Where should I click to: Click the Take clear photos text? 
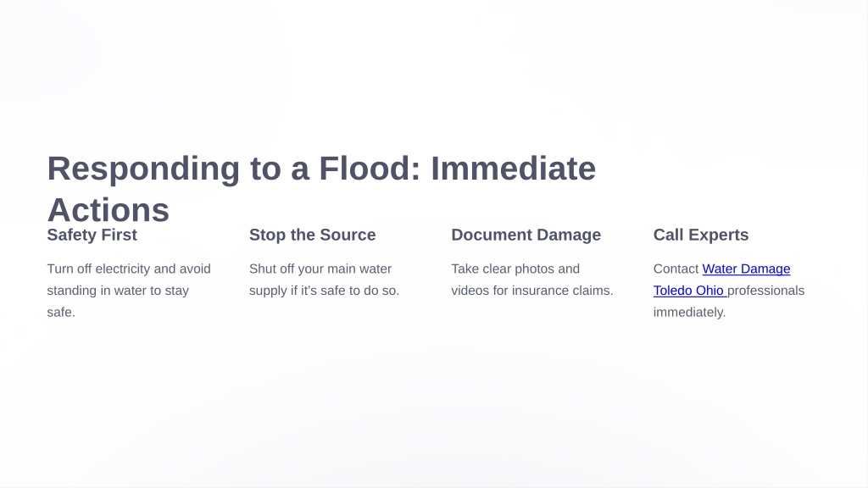click(x=515, y=269)
